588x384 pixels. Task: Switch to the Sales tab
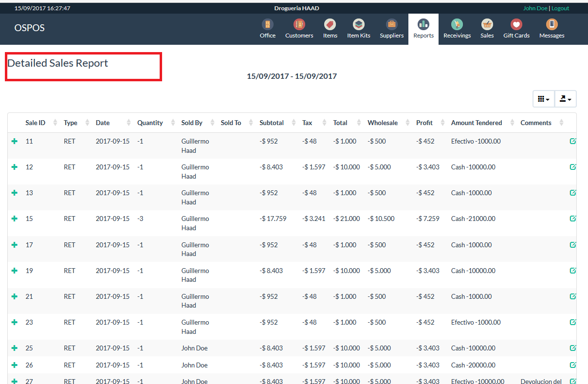(x=487, y=28)
